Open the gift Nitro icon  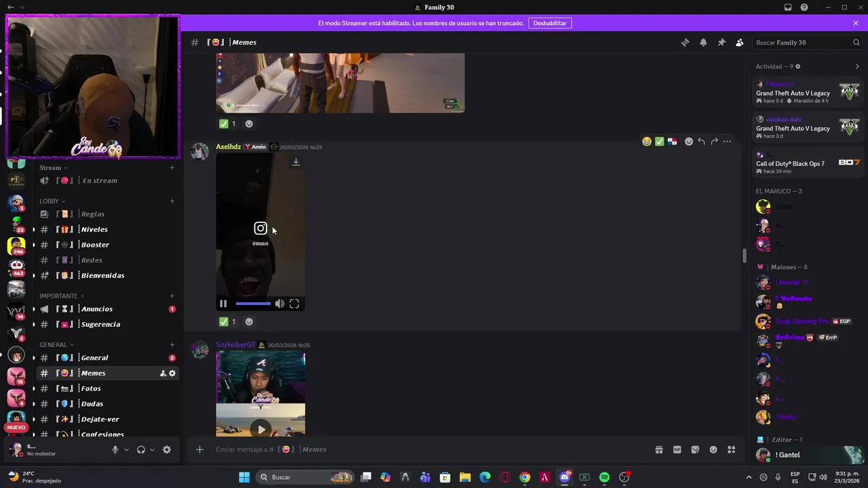[658, 449]
